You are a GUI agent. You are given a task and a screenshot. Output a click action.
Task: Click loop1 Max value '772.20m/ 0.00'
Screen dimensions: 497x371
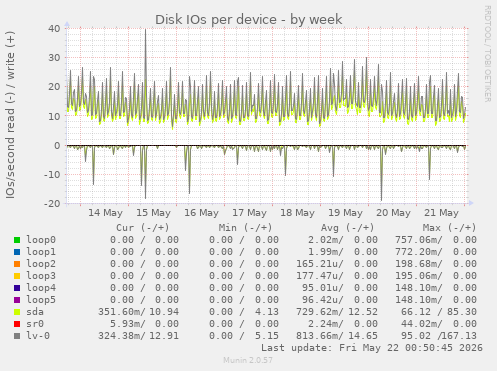(436, 252)
